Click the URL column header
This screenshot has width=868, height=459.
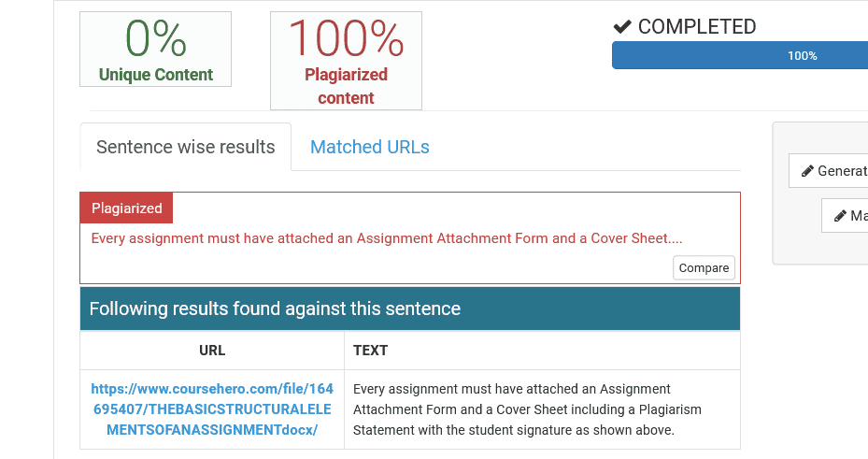tap(212, 351)
